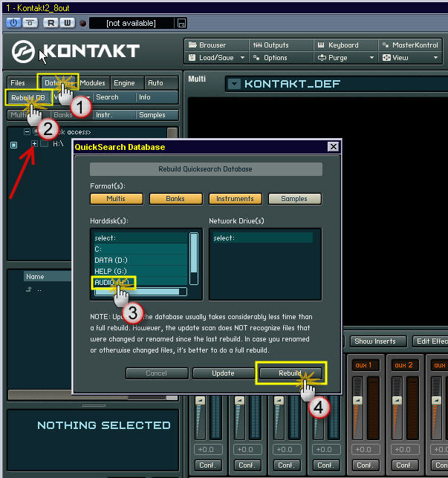Click 'select:' in Network Drive(s) list
The width and height of the screenshot is (448, 478).
click(262, 238)
